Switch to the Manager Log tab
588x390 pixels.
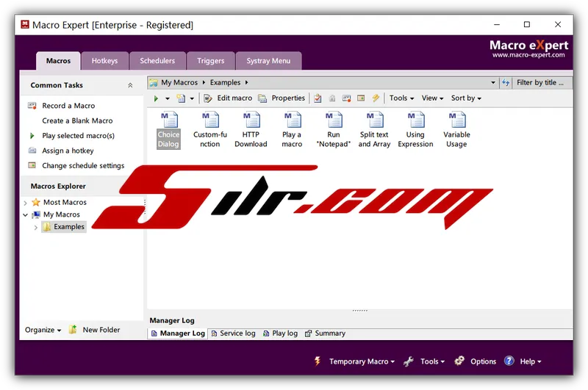(179, 333)
